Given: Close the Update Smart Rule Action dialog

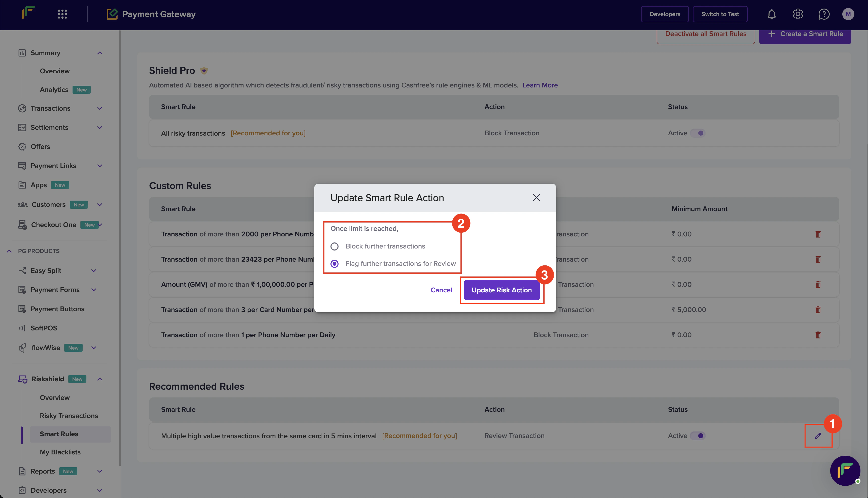Looking at the screenshot, I should 536,197.
